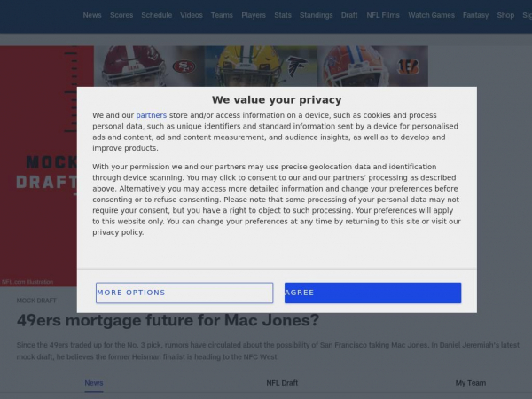Click the Cincinnati Bengals logo icon

point(409,66)
